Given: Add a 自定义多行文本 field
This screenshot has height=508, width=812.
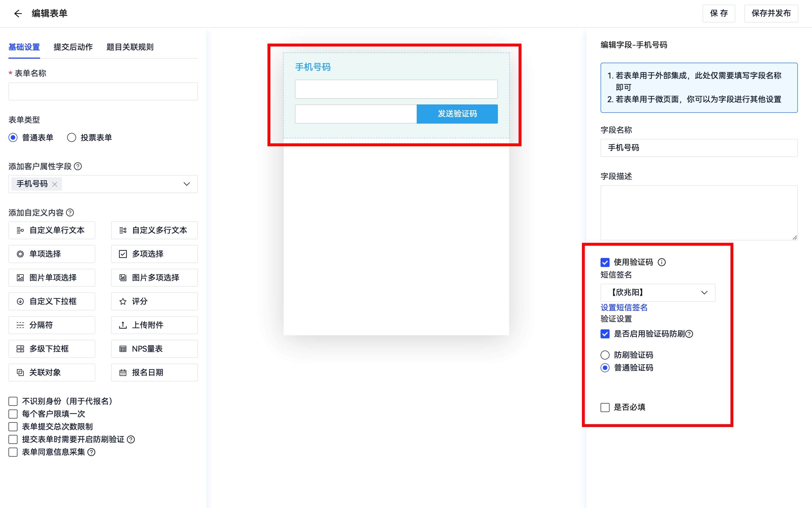Looking at the screenshot, I should click(x=154, y=230).
